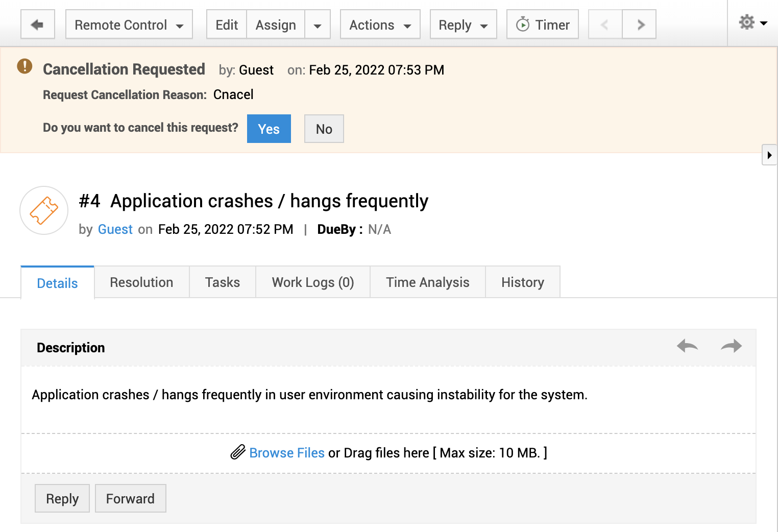Click the request ticket icon
The width and height of the screenshot is (778, 532).
[44, 210]
